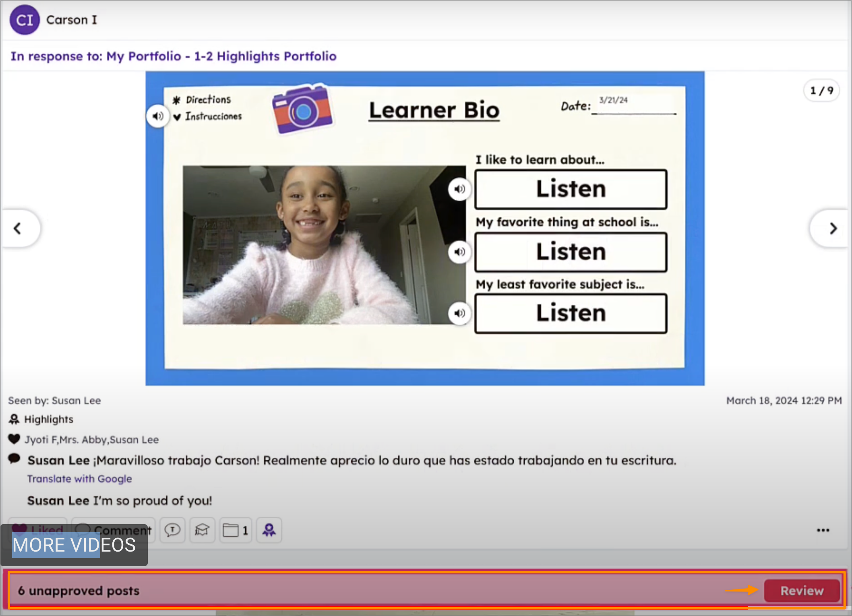The width and height of the screenshot is (852, 616).
Task: Click the Carson I avatar circle
Action: 24,20
